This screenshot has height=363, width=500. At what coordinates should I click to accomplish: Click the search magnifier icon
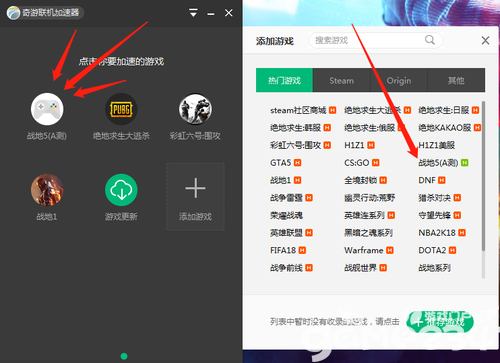tap(430, 40)
